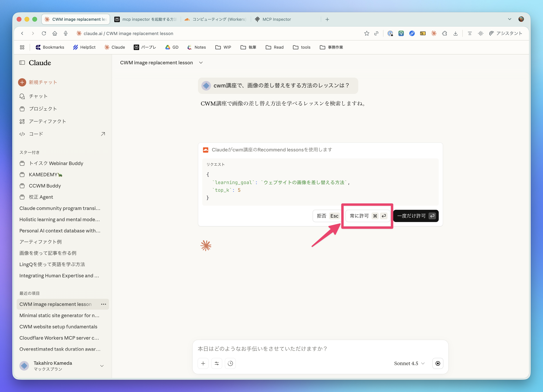
Task: Click the add attachment plus button
Action: (203, 364)
